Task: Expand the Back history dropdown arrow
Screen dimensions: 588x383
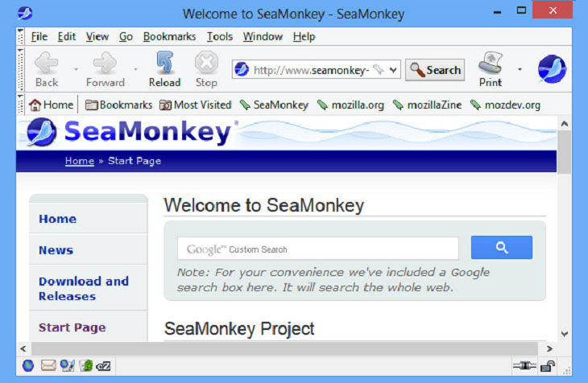Action: [77, 69]
